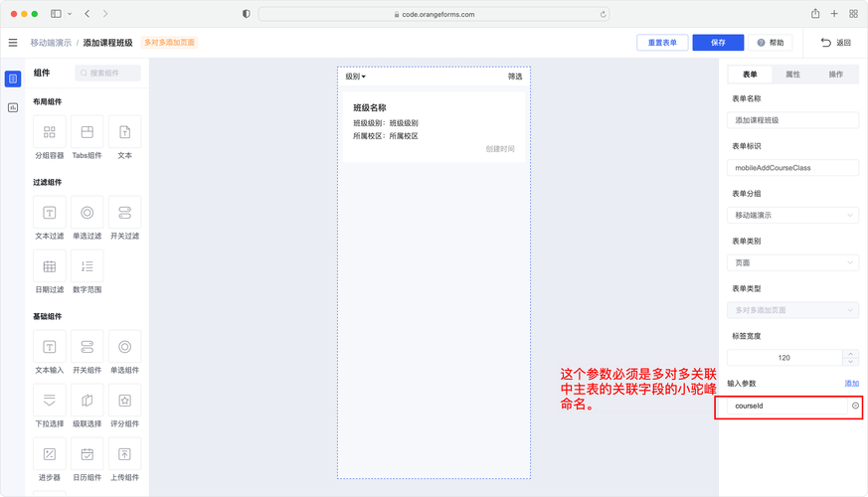Expand the 表单分组 dropdown
This screenshot has height=497, width=868.
(792, 216)
